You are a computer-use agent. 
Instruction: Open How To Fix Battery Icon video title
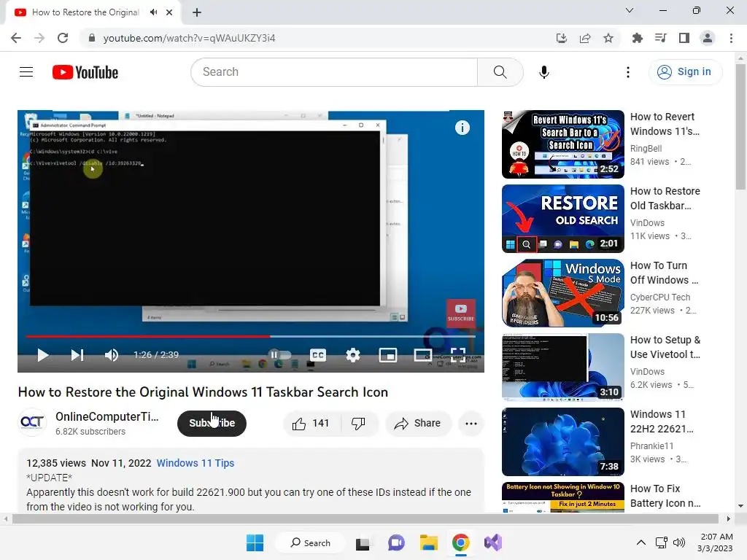(665, 496)
